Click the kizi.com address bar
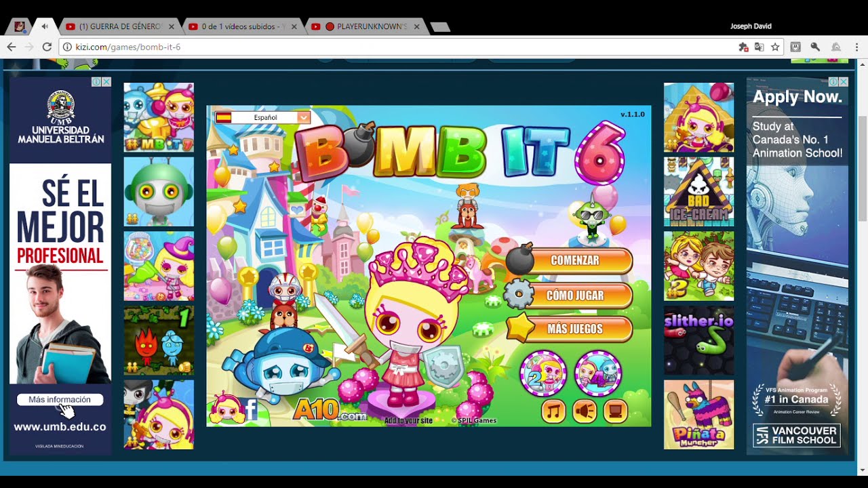The image size is (868, 488). pyautogui.click(x=400, y=47)
